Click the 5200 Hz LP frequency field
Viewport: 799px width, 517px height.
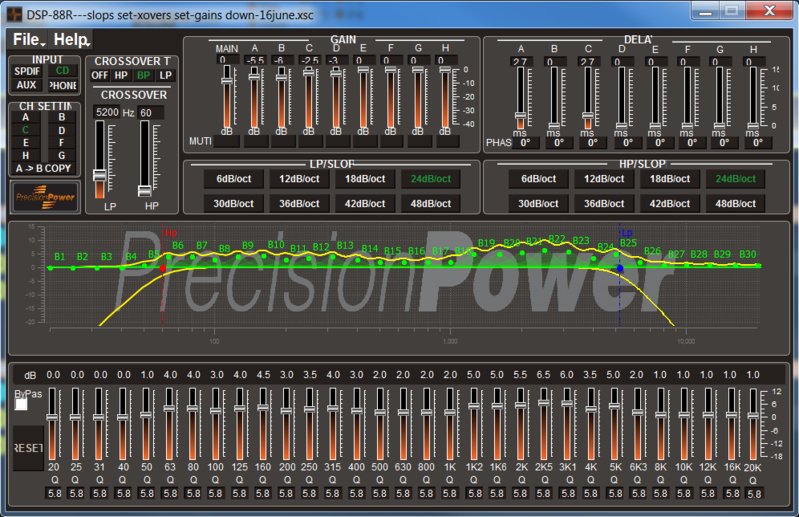[107, 112]
